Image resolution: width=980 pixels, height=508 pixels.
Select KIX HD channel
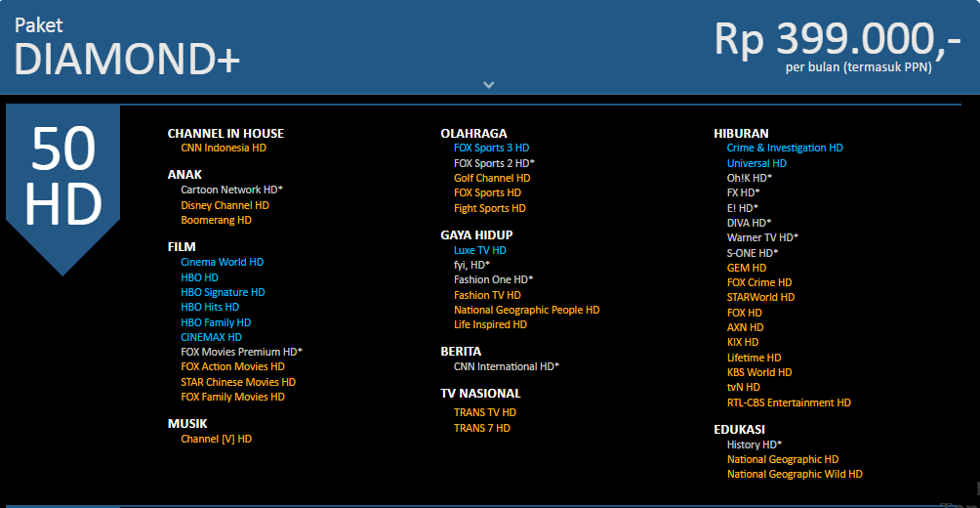pyautogui.click(x=743, y=343)
